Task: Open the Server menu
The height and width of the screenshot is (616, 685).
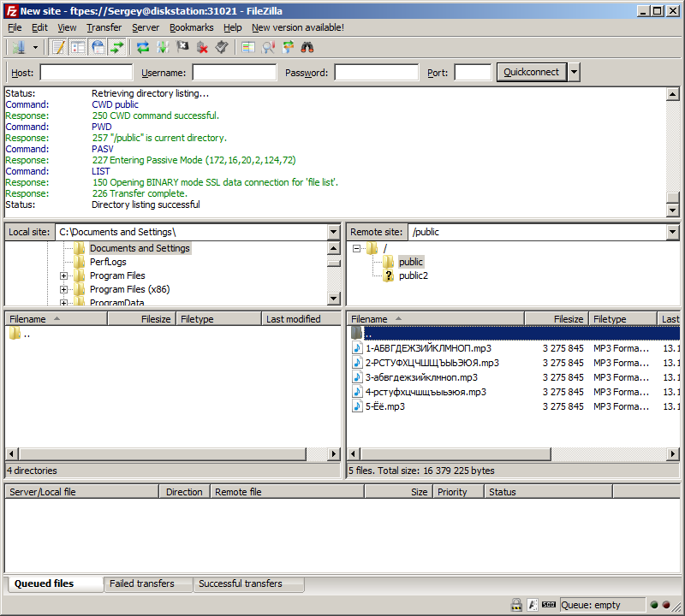Action: [x=146, y=27]
